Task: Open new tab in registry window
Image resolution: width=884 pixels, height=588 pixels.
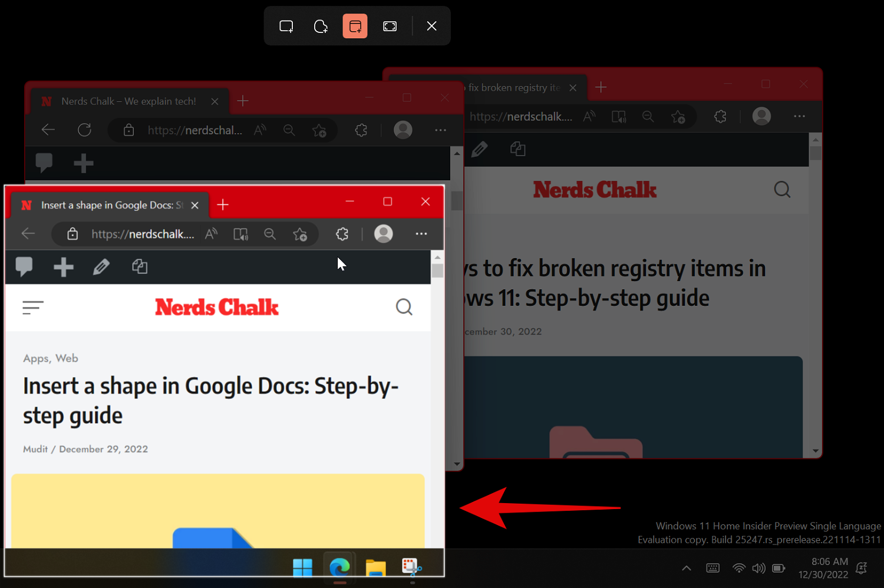Action: 601,87
